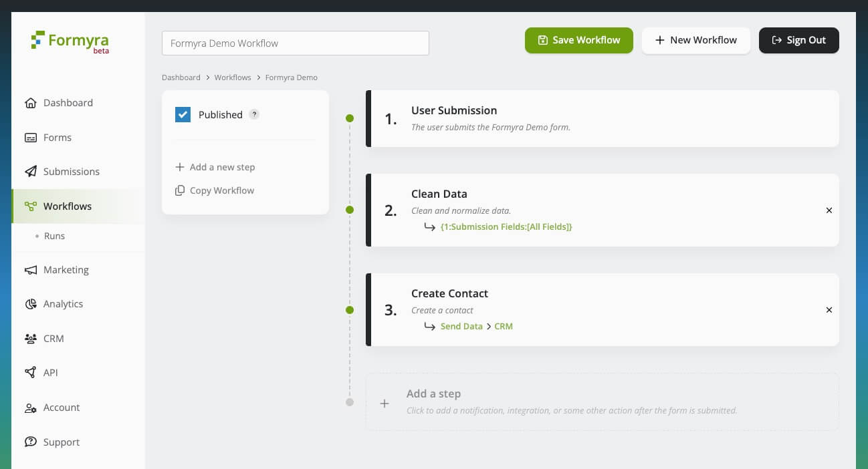Expand the Submission Fields mapping on Clean Data
868x469 pixels.
pos(506,226)
